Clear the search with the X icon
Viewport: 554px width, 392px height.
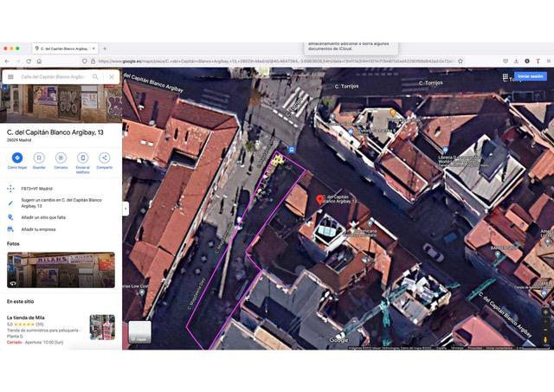coord(112,77)
